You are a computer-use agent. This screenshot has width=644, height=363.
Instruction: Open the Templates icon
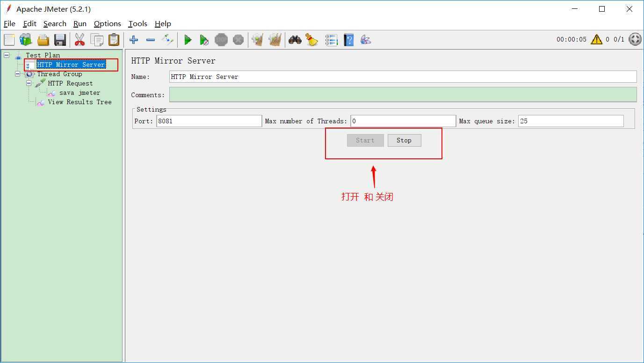coord(26,40)
